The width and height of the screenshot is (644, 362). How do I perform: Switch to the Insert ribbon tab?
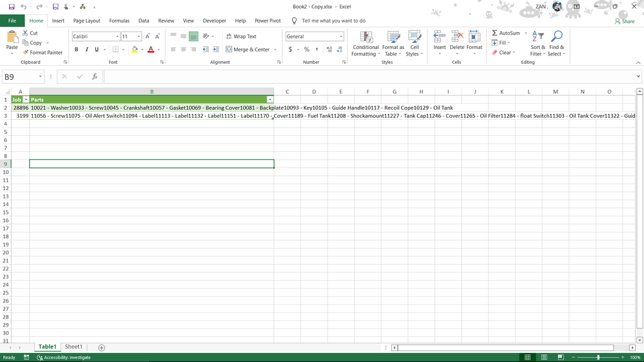pyautogui.click(x=58, y=21)
